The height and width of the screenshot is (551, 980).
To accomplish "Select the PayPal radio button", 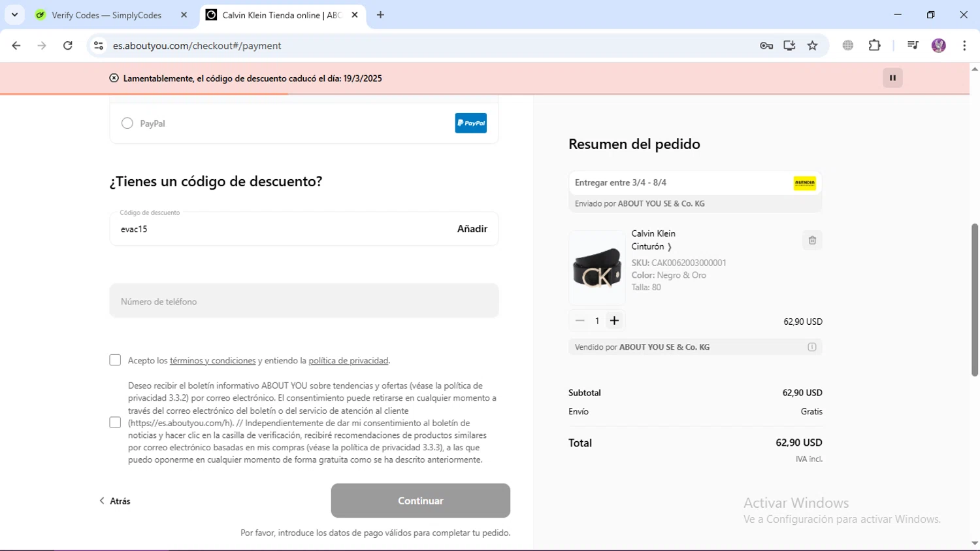I will tap(127, 123).
